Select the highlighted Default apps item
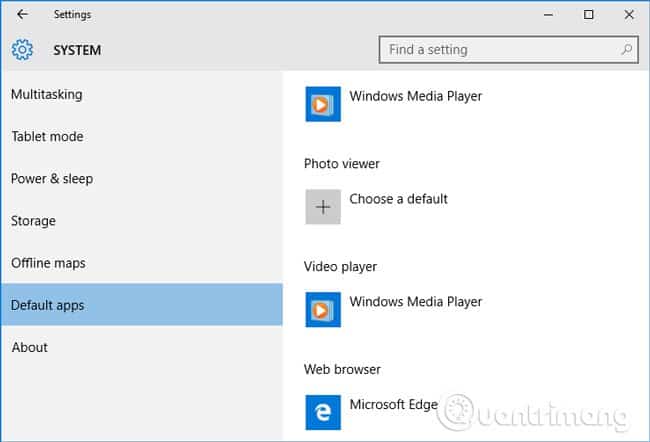Image resolution: width=650 pixels, height=442 pixels. tap(47, 305)
